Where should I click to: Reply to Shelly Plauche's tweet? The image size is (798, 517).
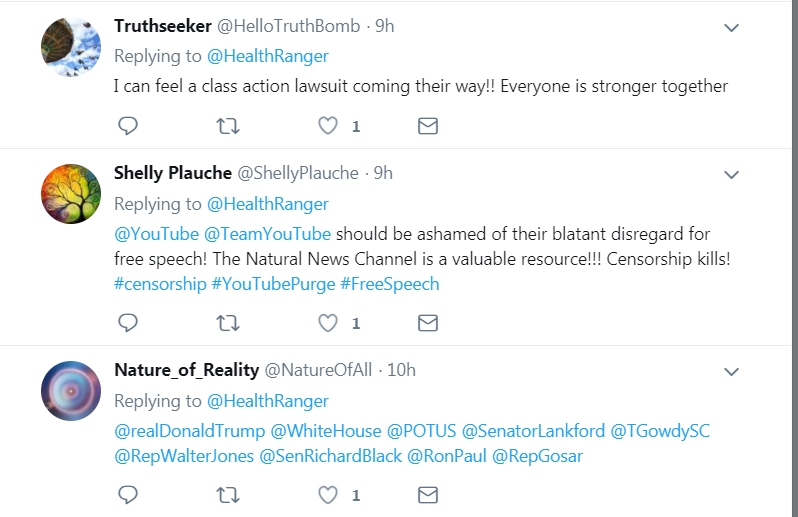(x=127, y=323)
